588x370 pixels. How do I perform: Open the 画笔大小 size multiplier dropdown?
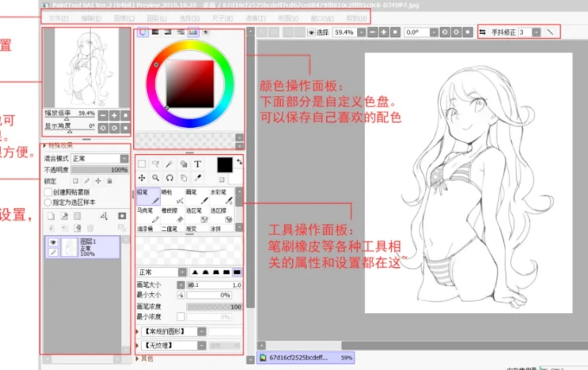pos(180,285)
